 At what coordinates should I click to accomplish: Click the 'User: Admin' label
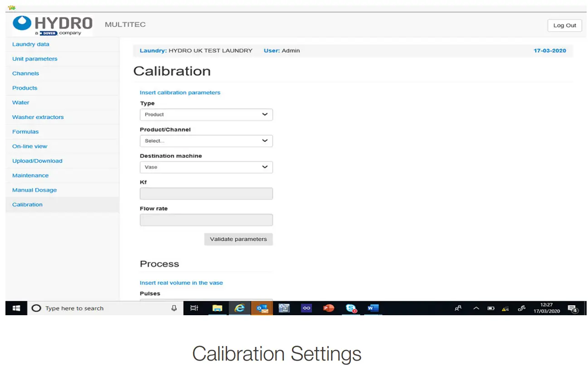(x=282, y=51)
